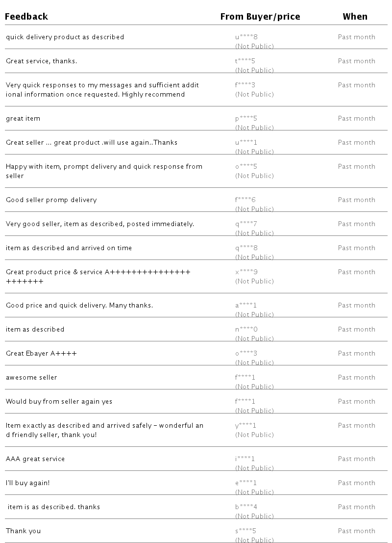Click the "Great Ebayer A++++" feedback
Viewport: 392px width, 543px height.
point(41,353)
